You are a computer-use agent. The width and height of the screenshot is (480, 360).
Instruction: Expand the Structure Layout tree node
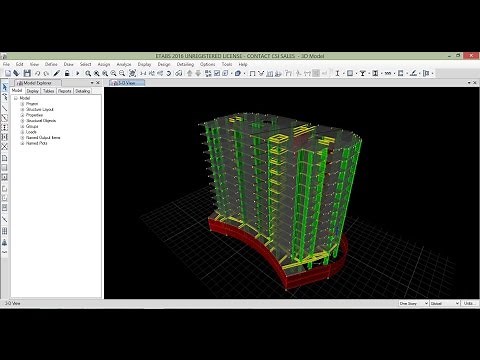[23, 110]
